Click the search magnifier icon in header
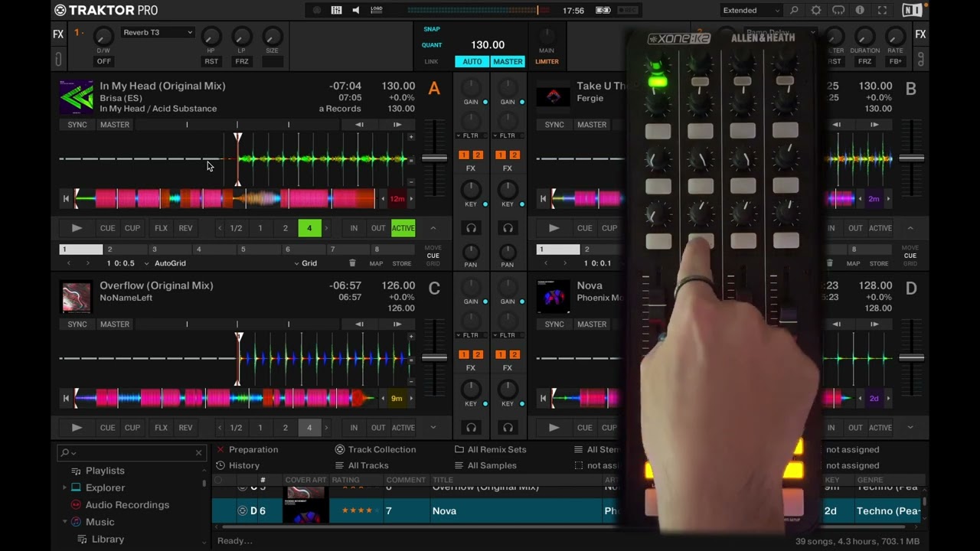Viewport: 980px width, 551px height. point(794,10)
